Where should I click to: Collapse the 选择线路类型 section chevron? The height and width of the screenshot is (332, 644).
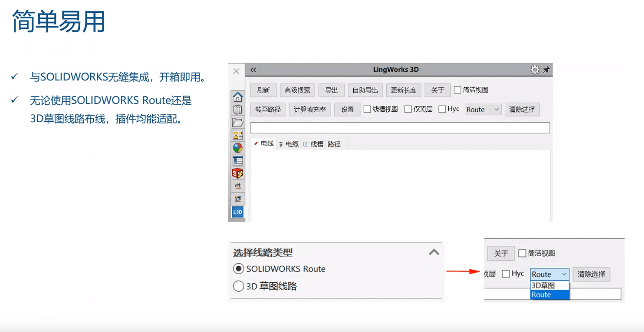(434, 252)
